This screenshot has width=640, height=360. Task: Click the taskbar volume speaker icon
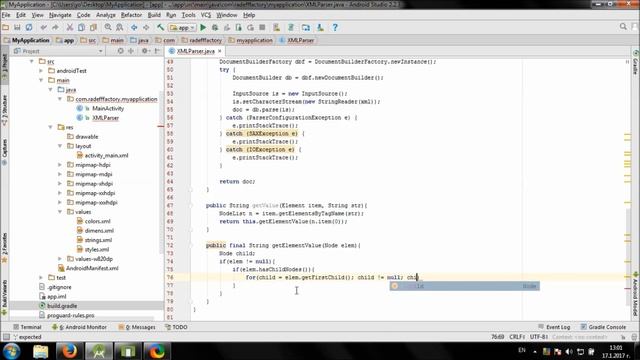(569, 351)
